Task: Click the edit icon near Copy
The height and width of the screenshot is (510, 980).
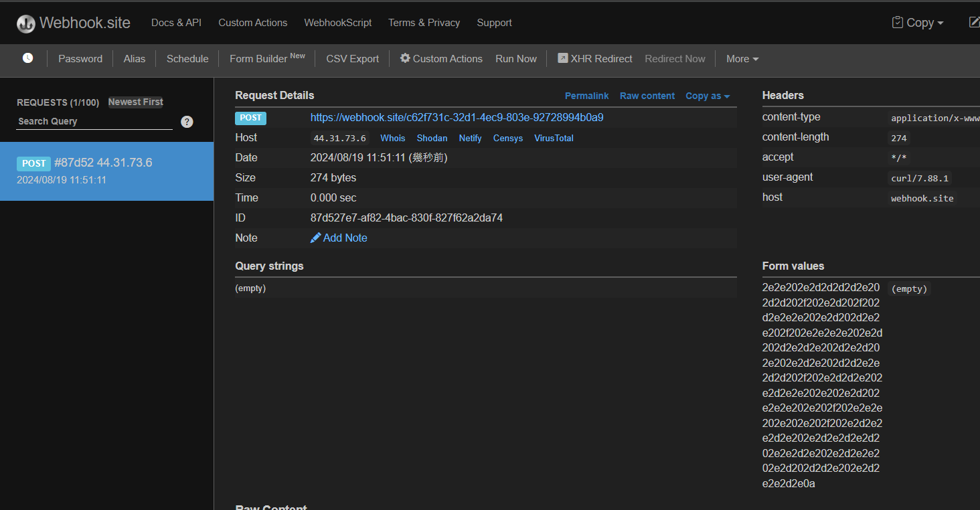Action: point(975,22)
